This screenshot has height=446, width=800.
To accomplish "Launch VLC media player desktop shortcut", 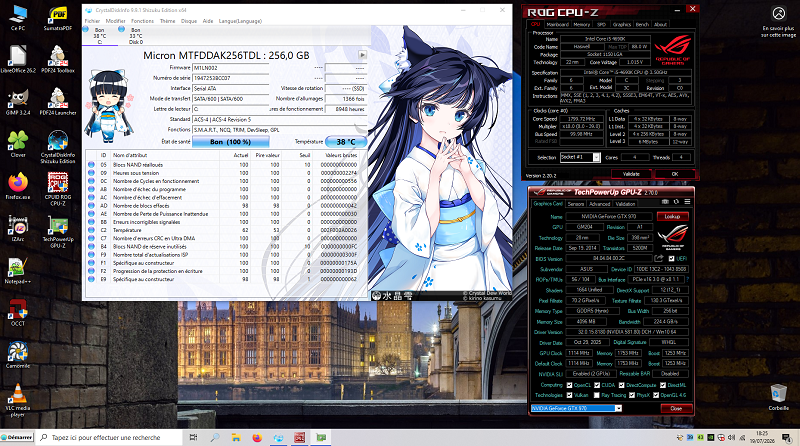I will coord(18,400).
